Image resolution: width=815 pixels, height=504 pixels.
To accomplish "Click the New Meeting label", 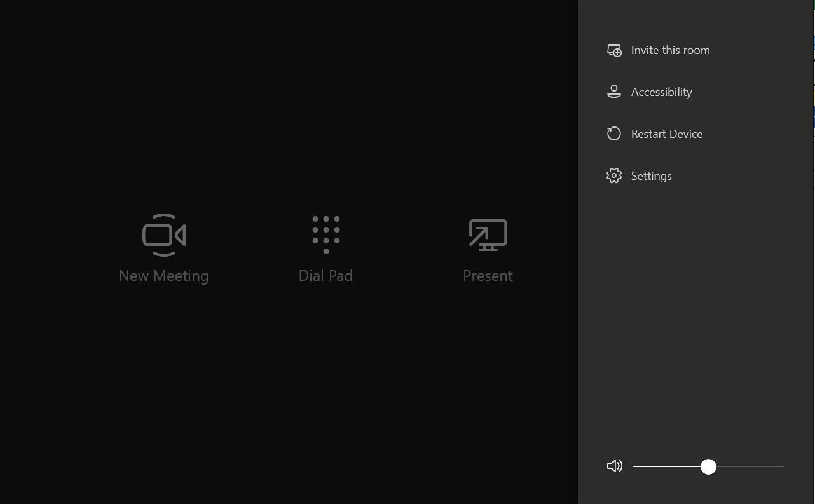I will pyautogui.click(x=163, y=276).
